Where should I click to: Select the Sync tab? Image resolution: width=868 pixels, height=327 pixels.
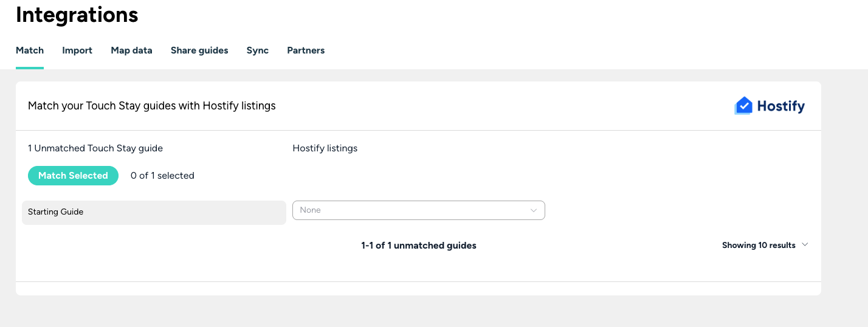pyautogui.click(x=258, y=50)
